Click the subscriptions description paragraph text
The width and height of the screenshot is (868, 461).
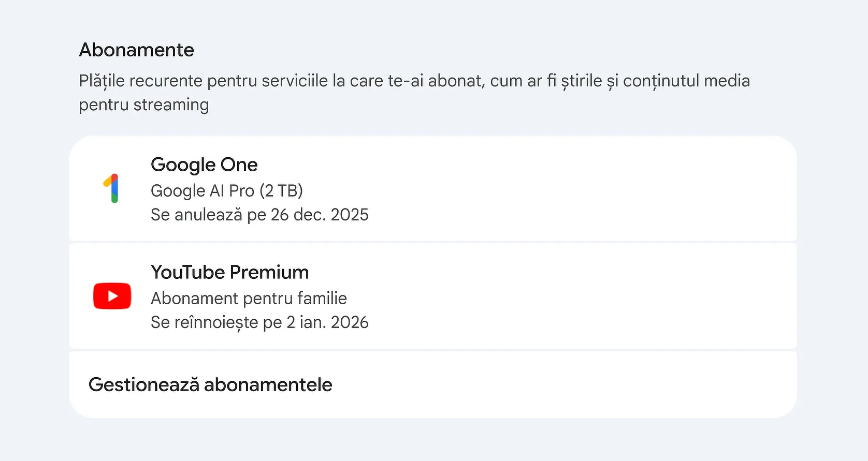point(414,81)
